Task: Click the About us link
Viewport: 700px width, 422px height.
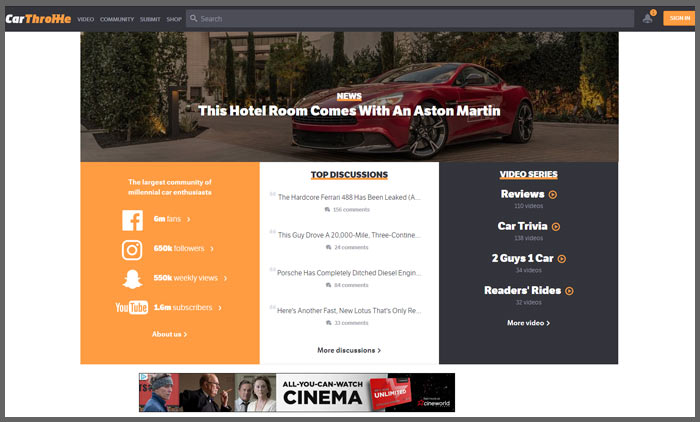Action: click(x=170, y=334)
